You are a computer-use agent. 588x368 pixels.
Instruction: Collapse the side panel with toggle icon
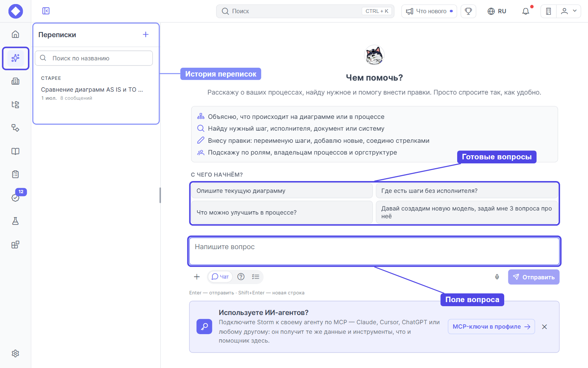(46, 11)
